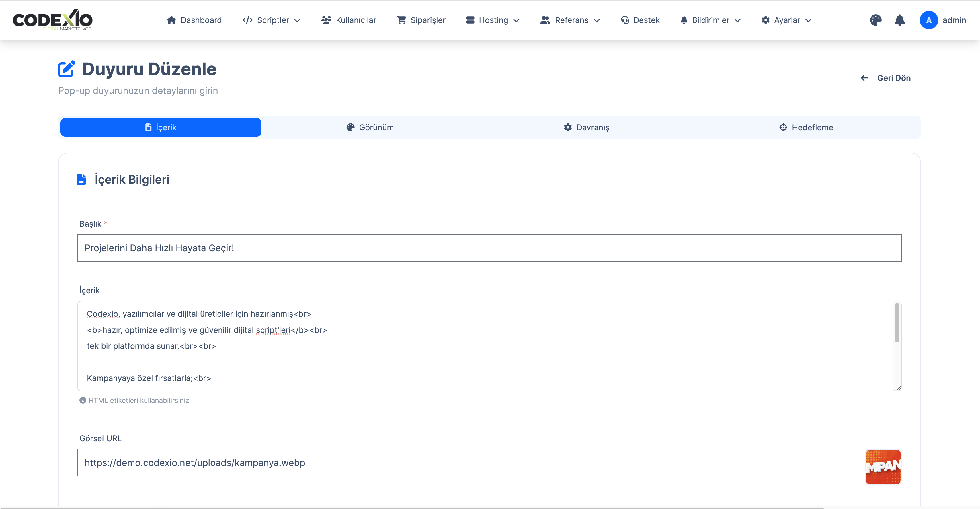
Task: Click the Başlık title input field
Action: pyautogui.click(x=489, y=248)
